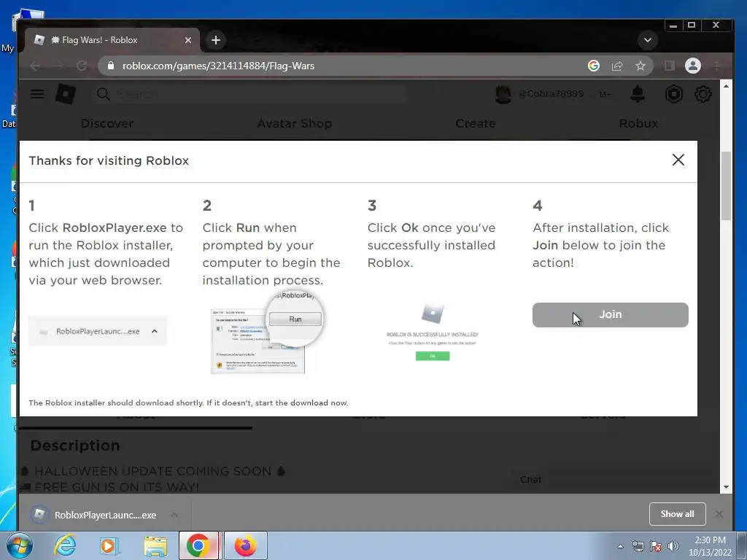The image size is (747, 560).
Task: Select the Flag Wars! - Roblox tab
Action: tap(112, 40)
